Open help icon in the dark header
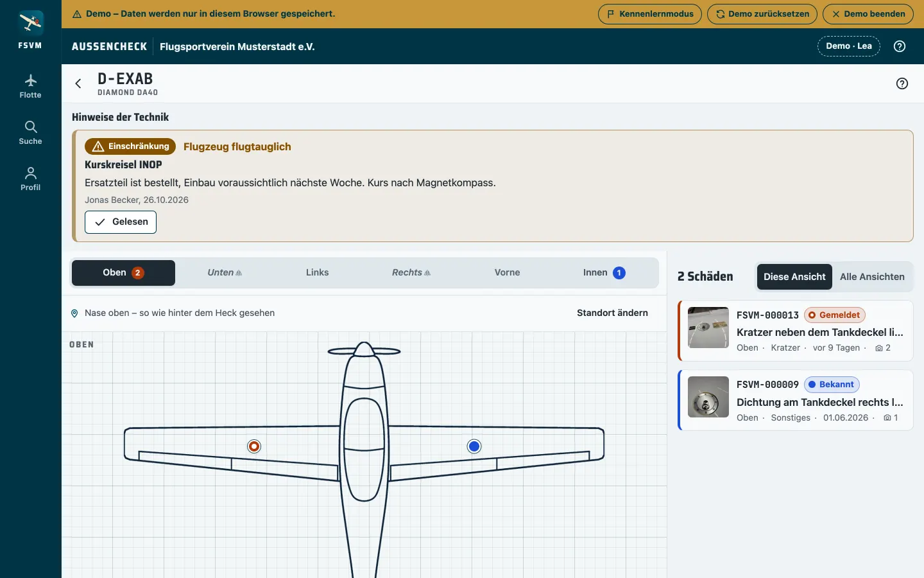This screenshot has width=924, height=578. point(900,46)
